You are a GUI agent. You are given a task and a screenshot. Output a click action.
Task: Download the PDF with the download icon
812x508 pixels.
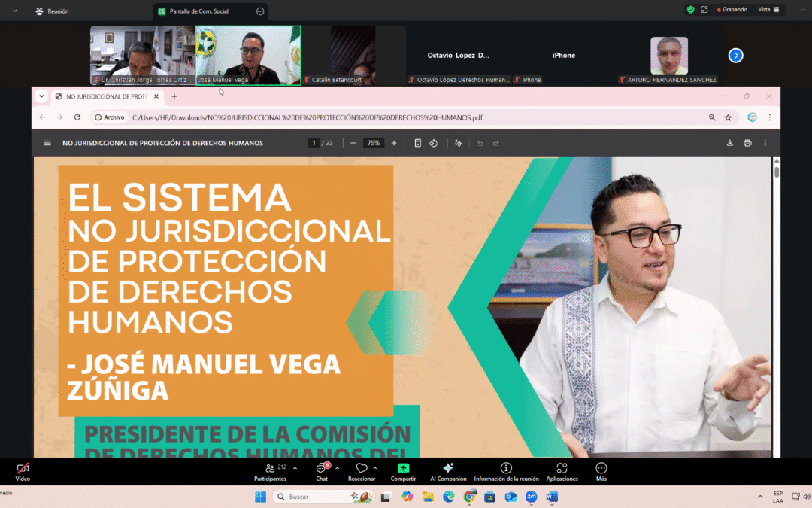(x=729, y=143)
